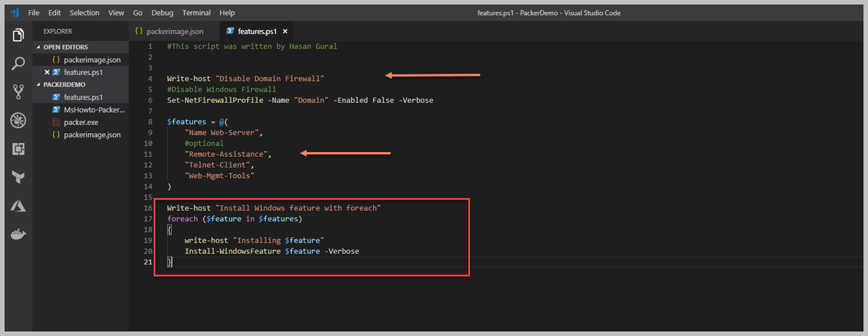Click the #optional comment line

(204, 143)
